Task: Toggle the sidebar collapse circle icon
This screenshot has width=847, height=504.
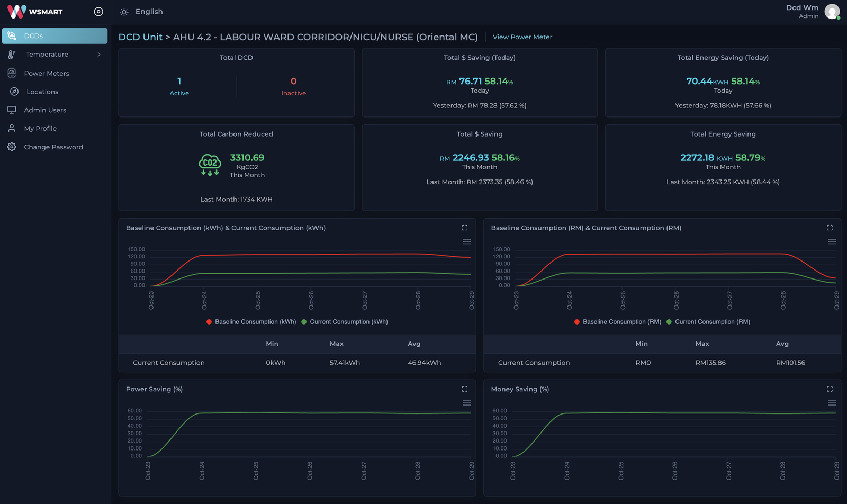Action: click(98, 12)
